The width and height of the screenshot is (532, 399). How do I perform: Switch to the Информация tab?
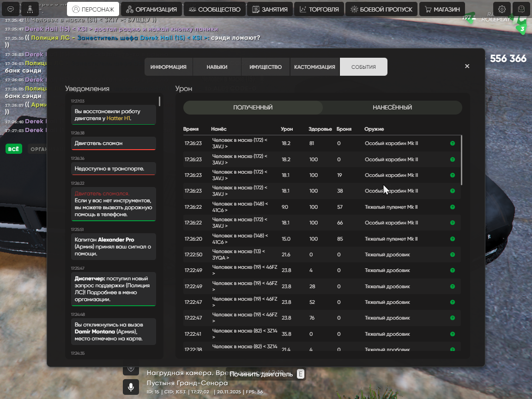point(168,67)
